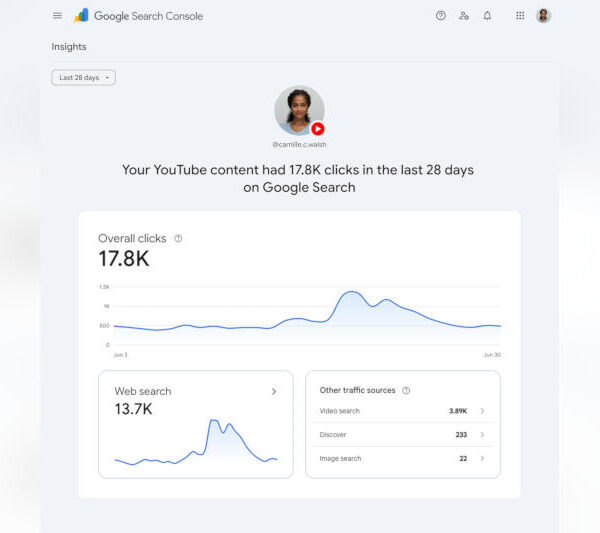Click the 22 Image search value

[x=463, y=458]
